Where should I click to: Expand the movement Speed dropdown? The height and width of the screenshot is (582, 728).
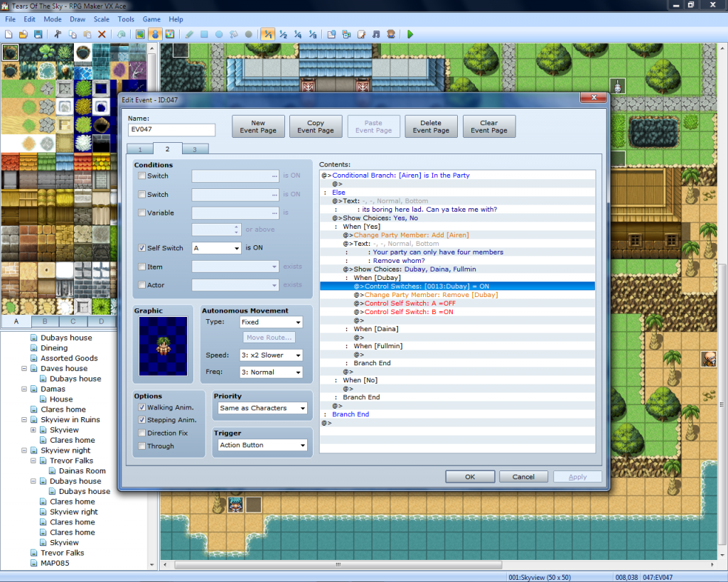(x=270, y=355)
